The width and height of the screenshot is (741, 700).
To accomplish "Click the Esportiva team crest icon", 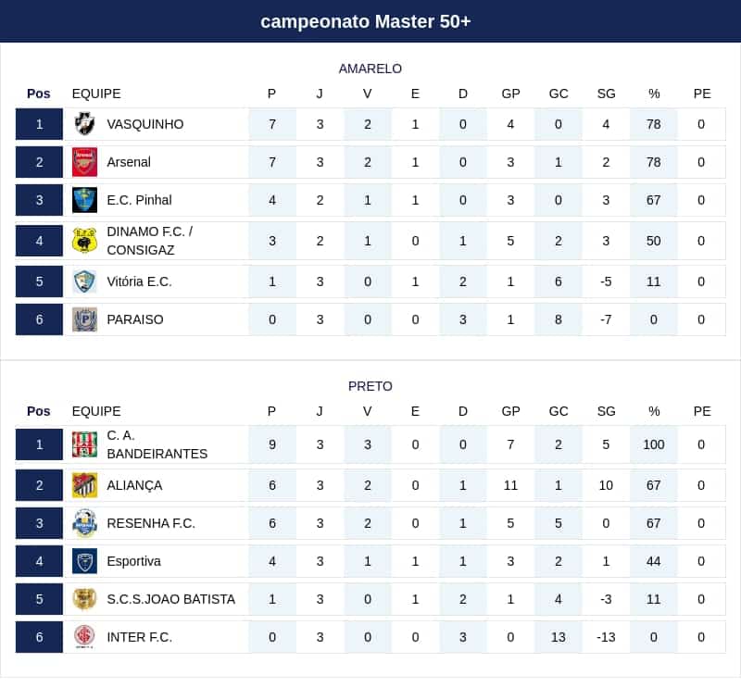I will pos(84,561).
